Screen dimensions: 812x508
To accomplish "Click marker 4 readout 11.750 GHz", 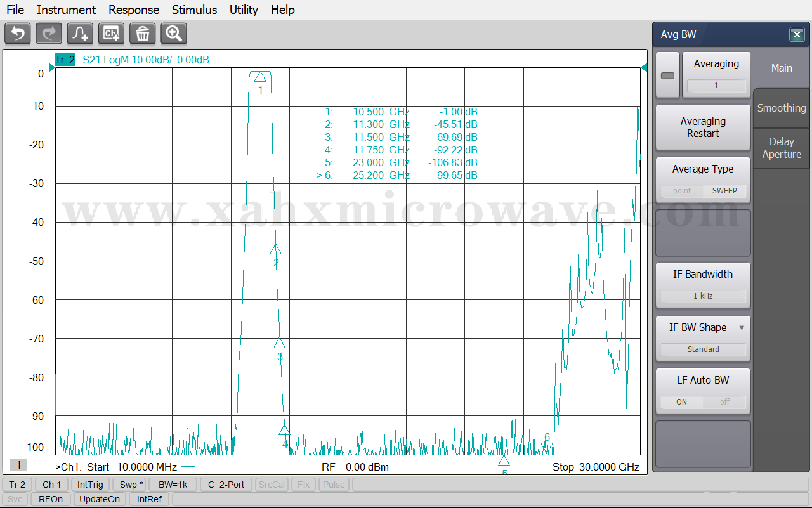I will [381, 150].
